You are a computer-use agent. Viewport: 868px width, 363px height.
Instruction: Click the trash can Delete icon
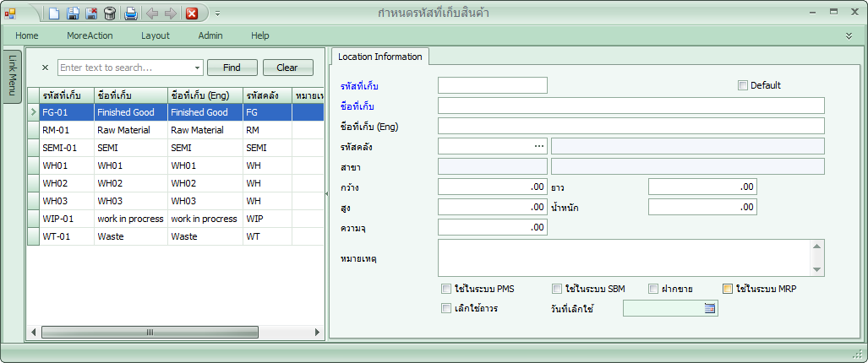point(110,14)
